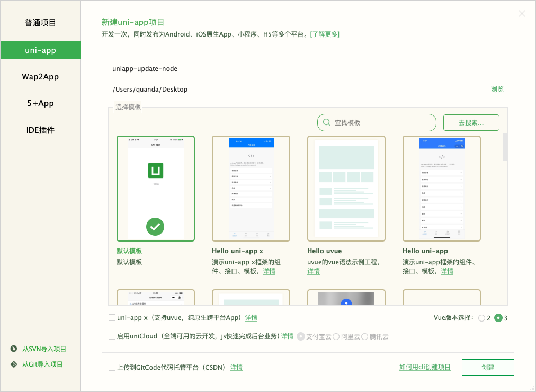Select the 普通项目 tab
The height and width of the screenshot is (392, 536).
click(40, 23)
